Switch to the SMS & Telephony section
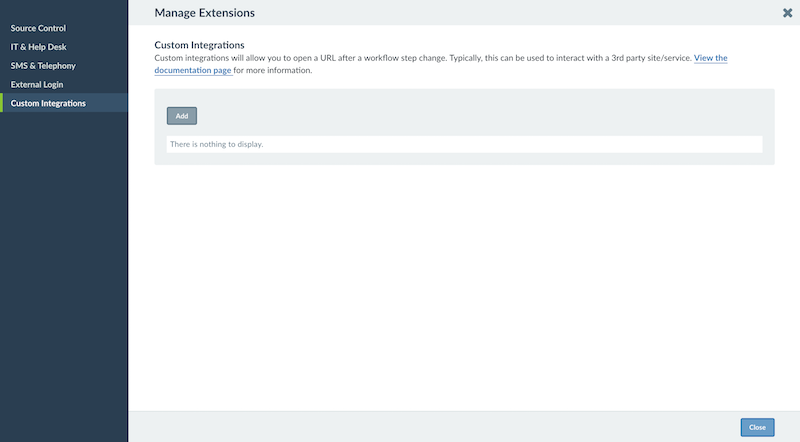This screenshot has height=442, width=800. [x=43, y=66]
